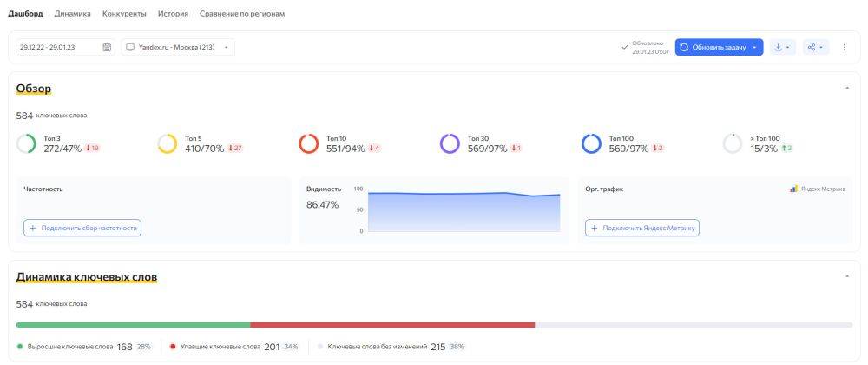The image size is (868, 365).
Task: Click the purple Топ 30 ring chart
Action: (x=450, y=143)
